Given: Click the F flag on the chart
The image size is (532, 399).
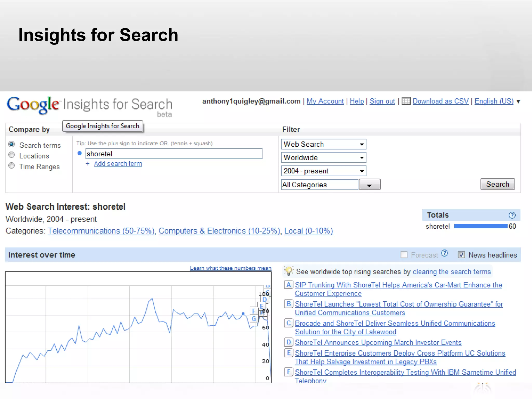Looking at the screenshot, I should coord(254,311).
